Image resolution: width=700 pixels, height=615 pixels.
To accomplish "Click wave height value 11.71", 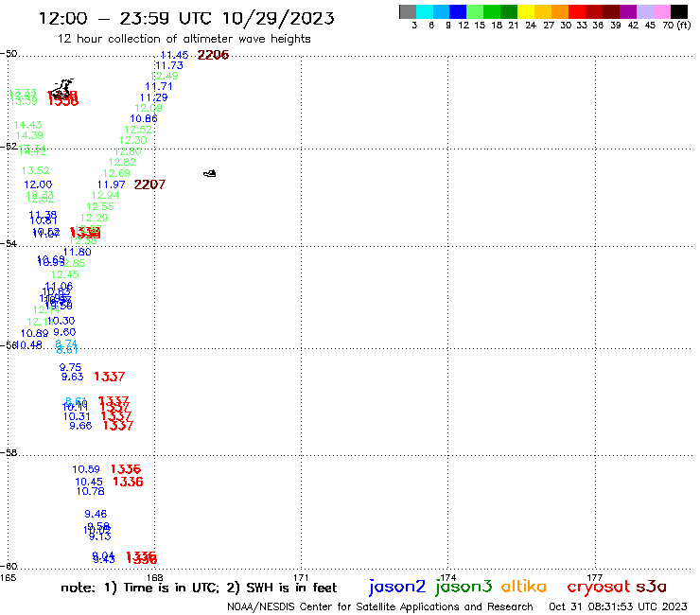I will click(x=159, y=87).
